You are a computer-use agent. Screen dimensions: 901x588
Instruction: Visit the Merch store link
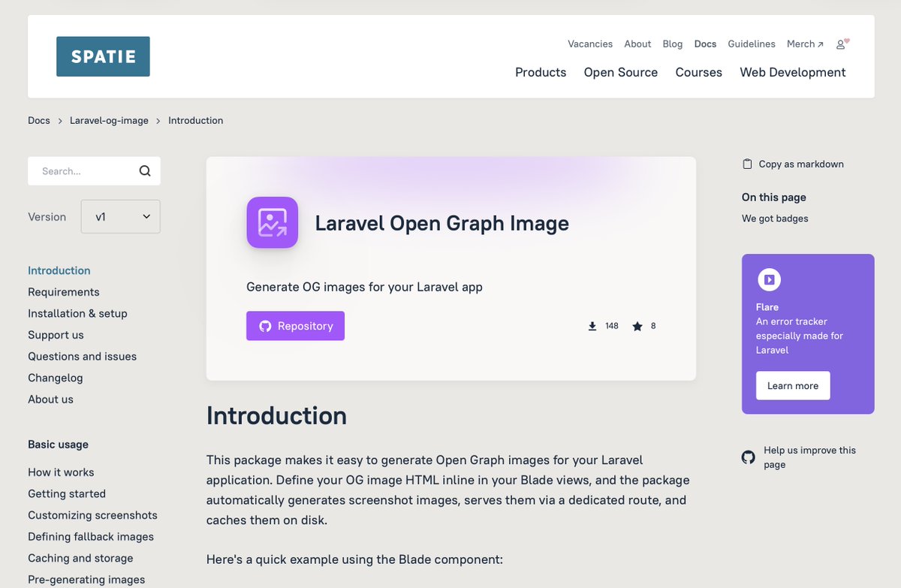[x=805, y=44]
